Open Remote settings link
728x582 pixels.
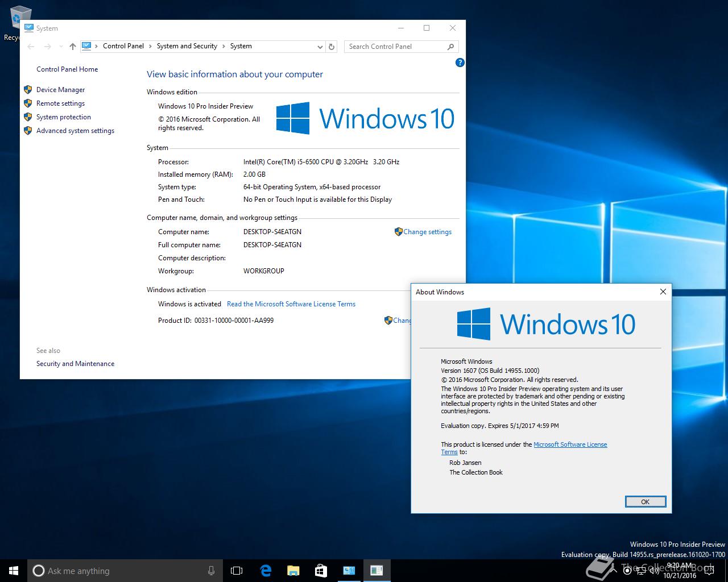click(60, 103)
